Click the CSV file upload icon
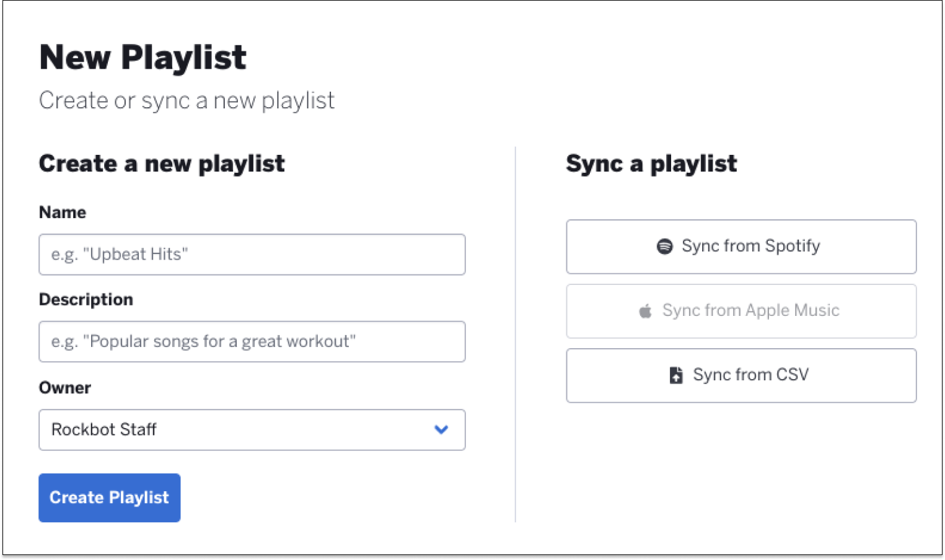The height and width of the screenshot is (560, 945). point(676,375)
